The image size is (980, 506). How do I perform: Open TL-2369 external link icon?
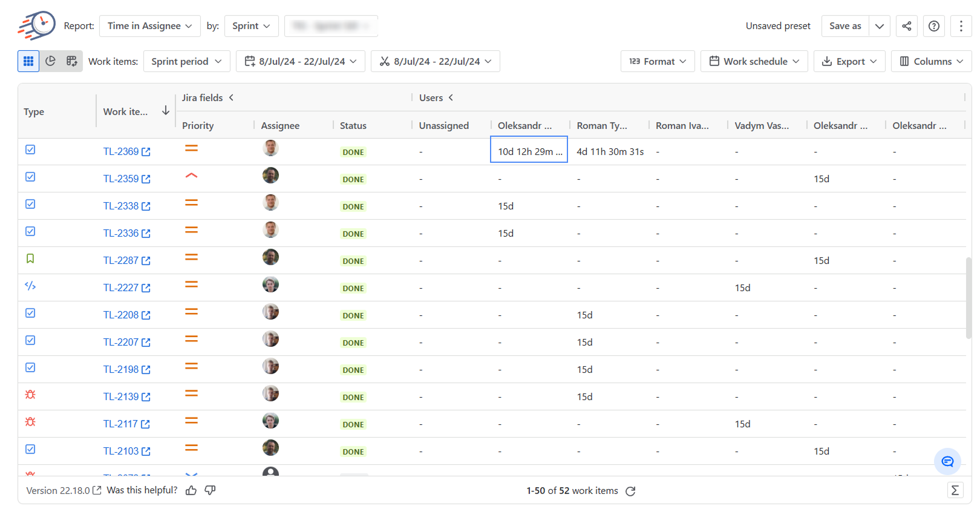point(146,152)
